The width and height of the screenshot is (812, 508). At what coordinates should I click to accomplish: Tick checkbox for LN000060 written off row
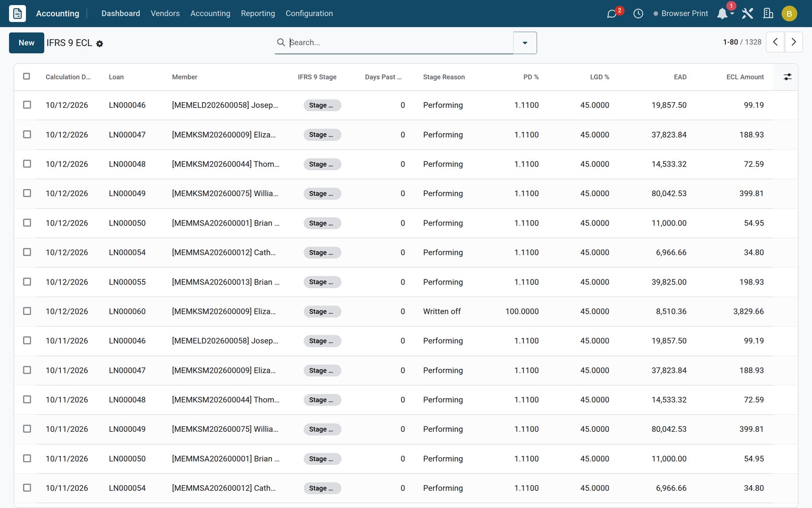tap(27, 311)
